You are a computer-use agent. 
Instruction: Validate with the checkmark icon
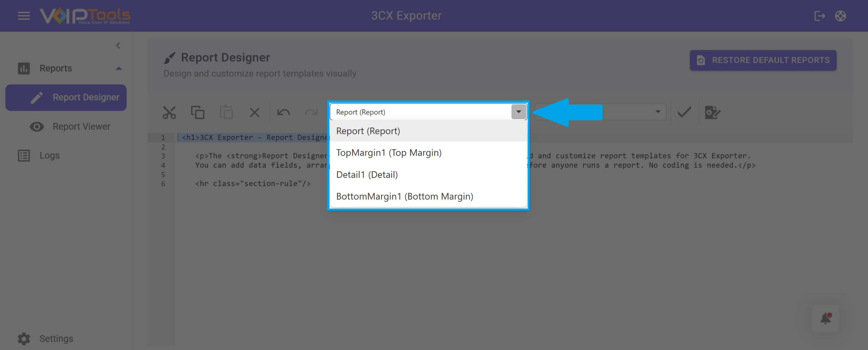pyautogui.click(x=684, y=112)
